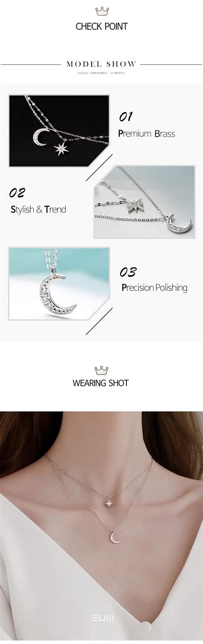Click the Precision Polishing feature text

[155, 288]
